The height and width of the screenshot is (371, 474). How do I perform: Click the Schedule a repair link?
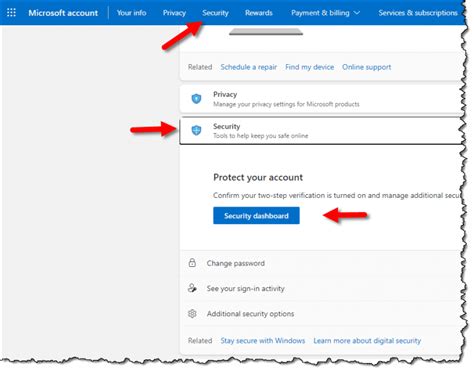pyautogui.click(x=249, y=67)
